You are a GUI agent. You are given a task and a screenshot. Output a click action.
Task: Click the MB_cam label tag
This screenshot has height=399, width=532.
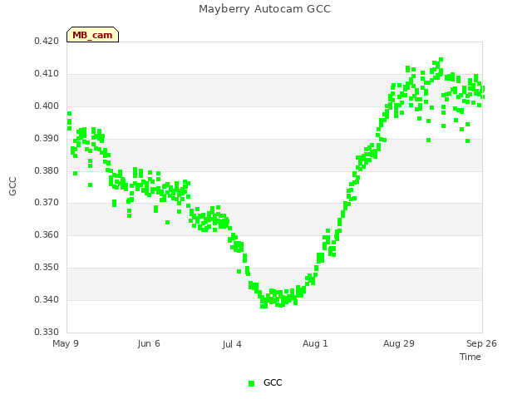[92, 35]
